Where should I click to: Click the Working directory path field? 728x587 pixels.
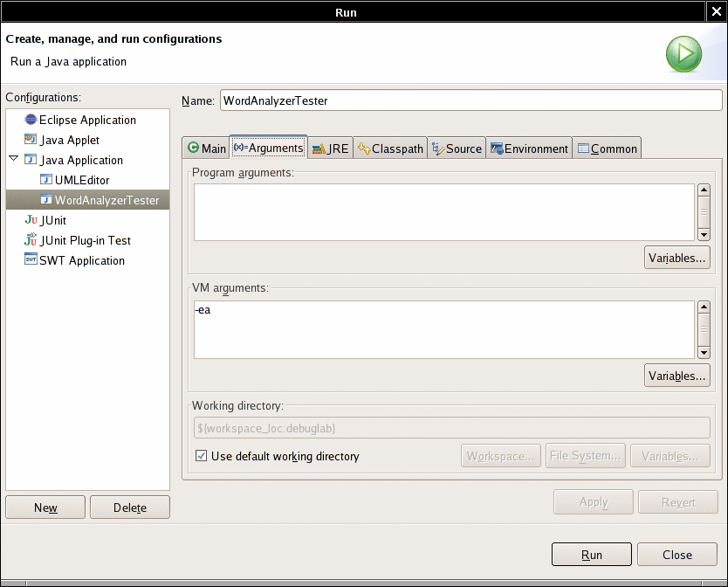452,428
